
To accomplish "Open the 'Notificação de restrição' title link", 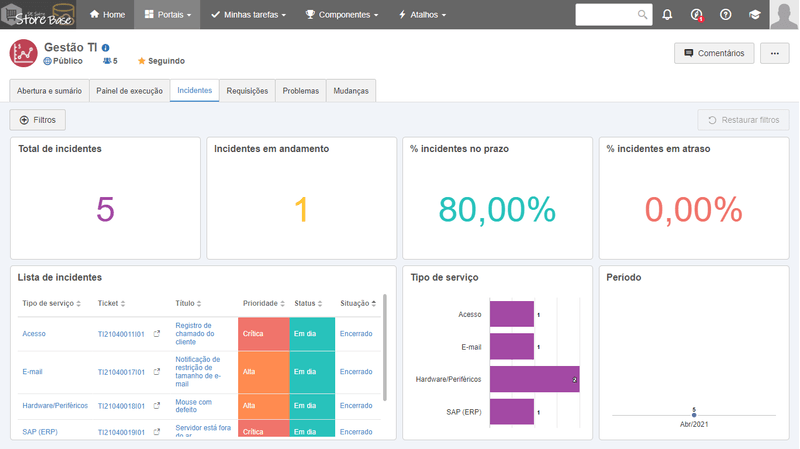I will (x=198, y=371).
